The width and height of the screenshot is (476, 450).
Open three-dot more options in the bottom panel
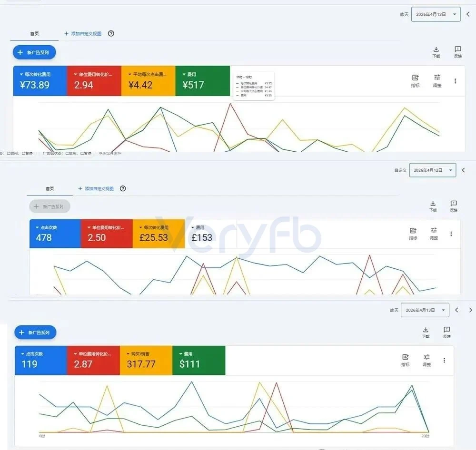pyautogui.click(x=444, y=360)
